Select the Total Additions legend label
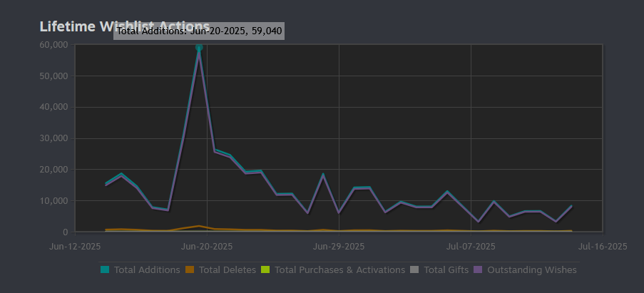This screenshot has height=293, width=644. pos(147,270)
